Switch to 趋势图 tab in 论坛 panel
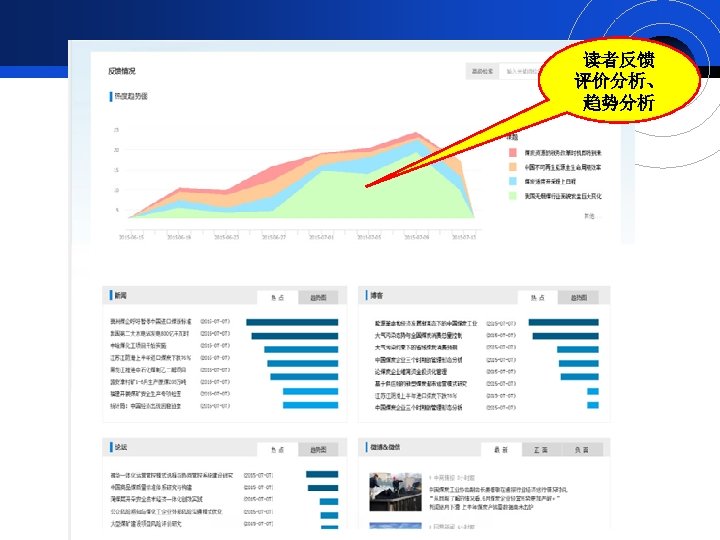Viewport: 720px width, 540px height. (318, 450)
